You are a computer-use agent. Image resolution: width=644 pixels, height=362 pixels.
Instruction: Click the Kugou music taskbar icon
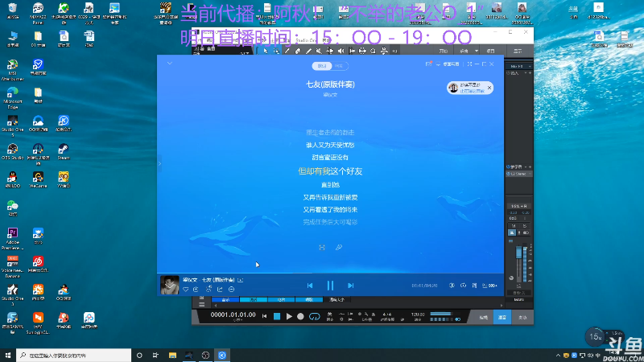coord(222,355)
